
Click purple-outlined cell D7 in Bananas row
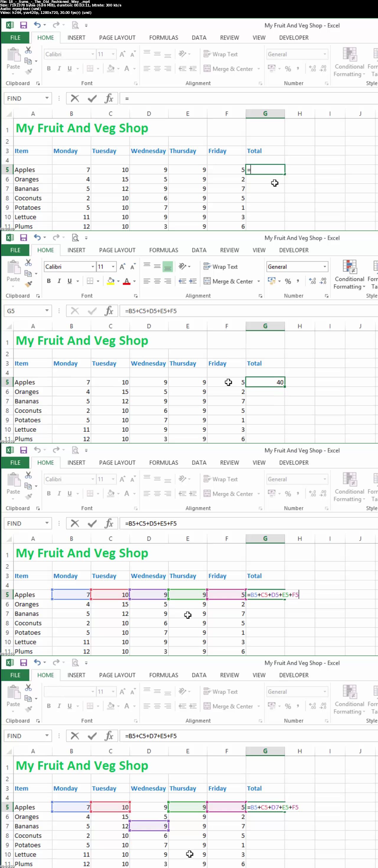point(149,826)
